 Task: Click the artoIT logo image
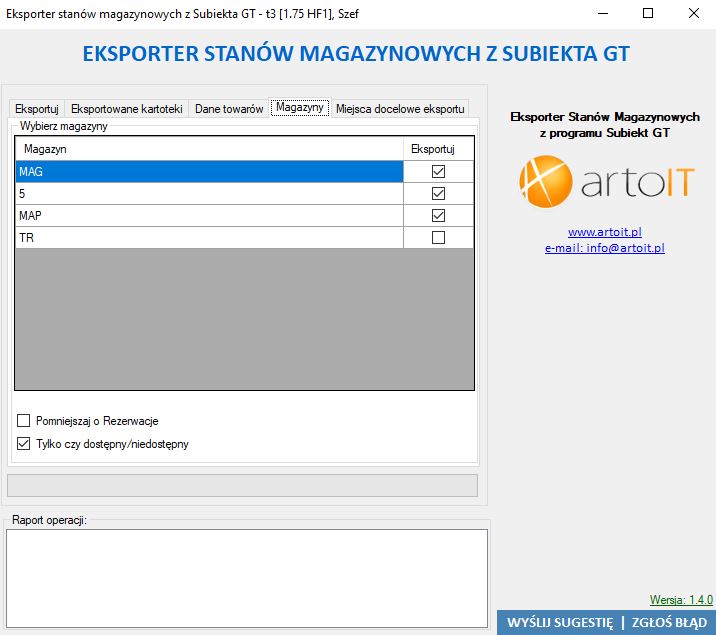pyautogui.click(x=604, y=181)
